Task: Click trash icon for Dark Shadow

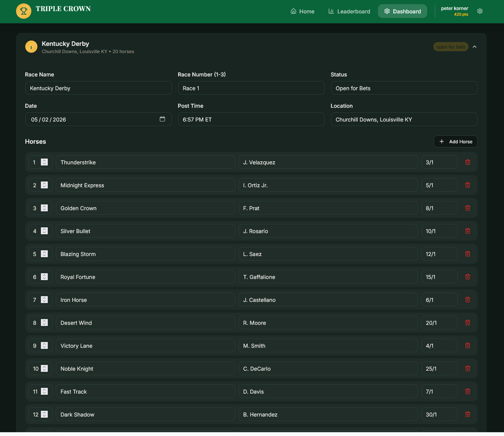Action: [x=467, y=414]
